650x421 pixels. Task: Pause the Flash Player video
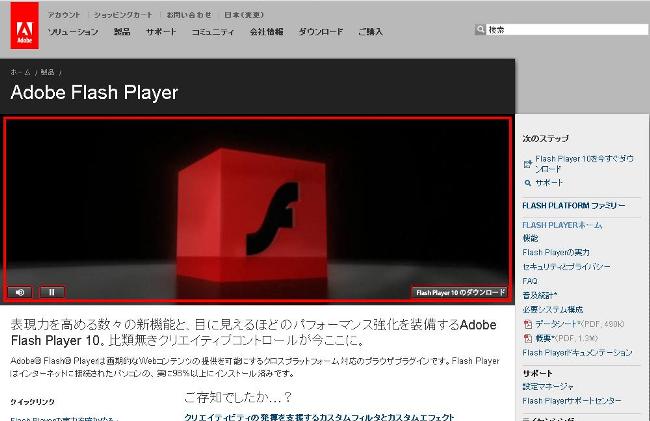click(x=51, y=292)
